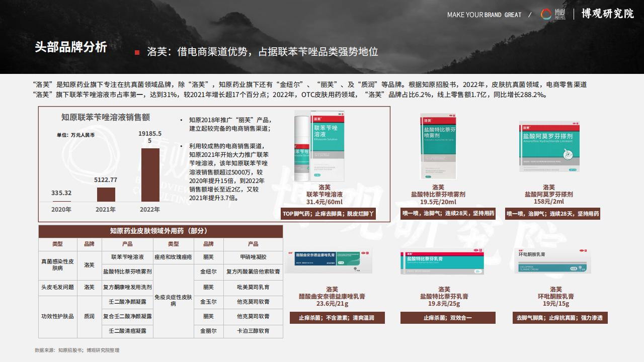Click the 复合壬二酸净颜凝露 table cell
The width and height of the screenshot is (644, 362).
[x=127, y=316]
